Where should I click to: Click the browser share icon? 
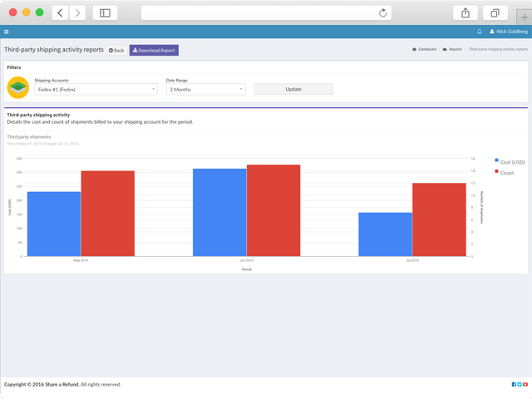point(465,12)
